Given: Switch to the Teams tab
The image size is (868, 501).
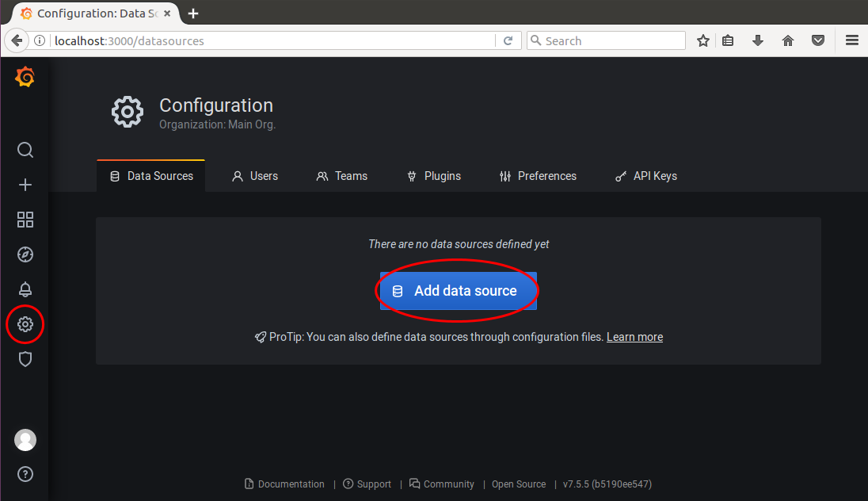Looking at the screenshot, I should tap(341, 176).
